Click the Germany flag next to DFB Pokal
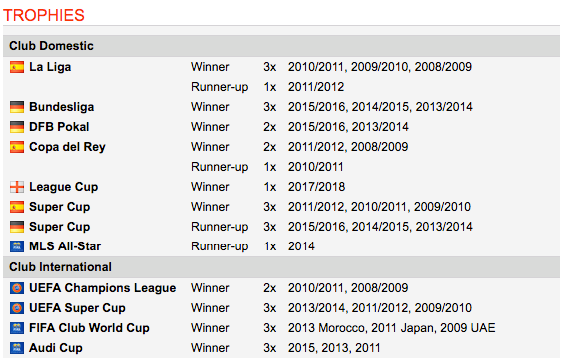The width and height of the screenshot is (569, 360). pyautogui.click(x=17, y=127)
